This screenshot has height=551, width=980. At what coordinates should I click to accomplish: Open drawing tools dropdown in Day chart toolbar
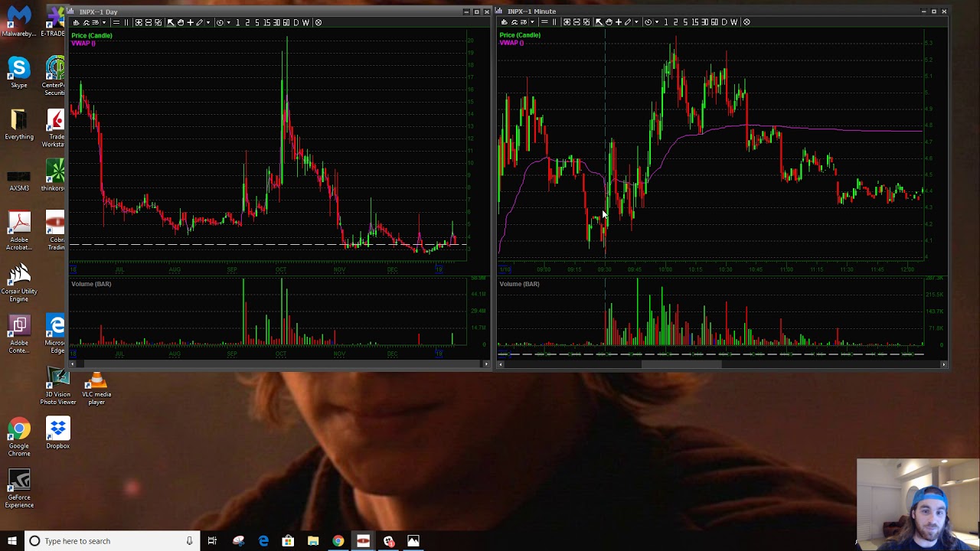pos(208,22)
